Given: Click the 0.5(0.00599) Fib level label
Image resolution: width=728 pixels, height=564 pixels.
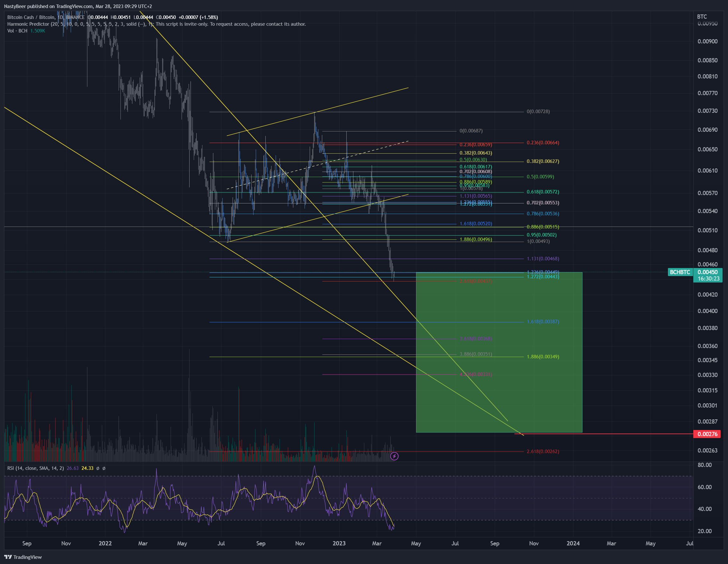Looking at the screenshot, I should pyautogui.click(x=540, y=177).
